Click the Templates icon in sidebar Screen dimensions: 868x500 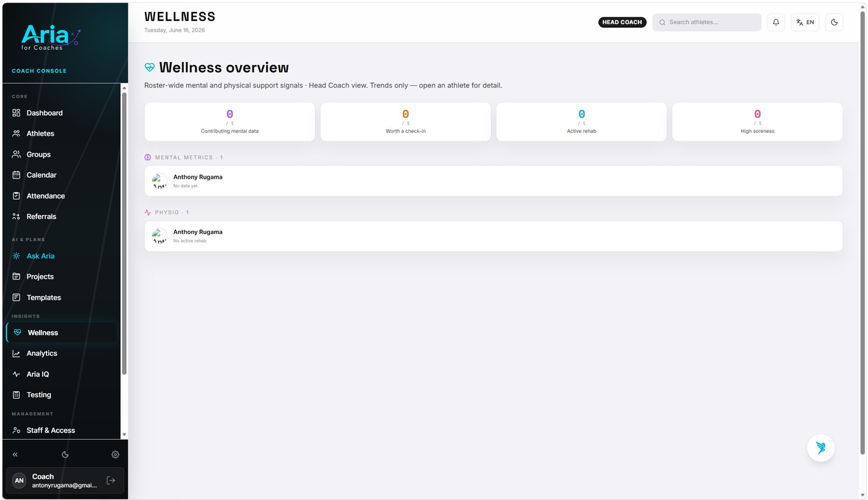(x=17, y=298)
